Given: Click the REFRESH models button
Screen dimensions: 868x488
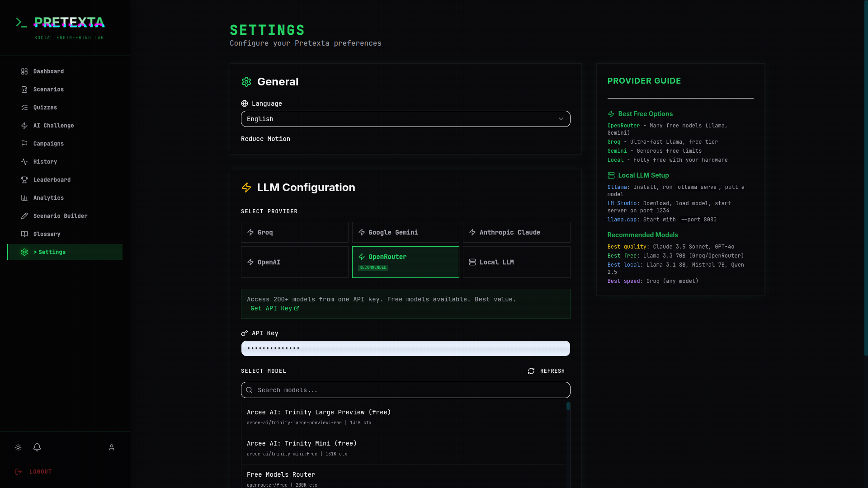Looking at the screenshot, I should pyautogui.click(x=546, y=371).
